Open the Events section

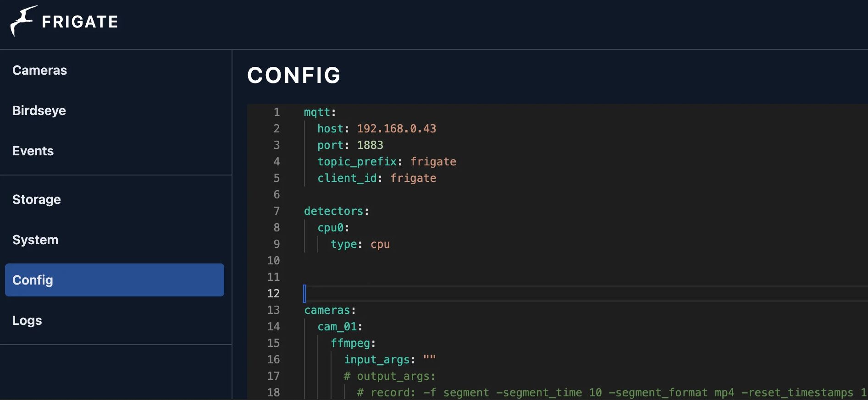33,151
